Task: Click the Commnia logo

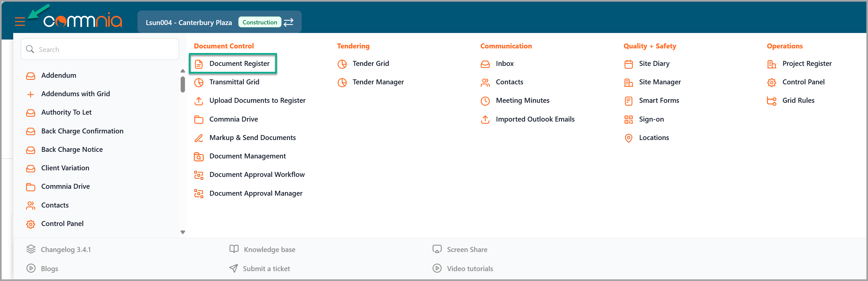Action: click(x=82, y=20)
